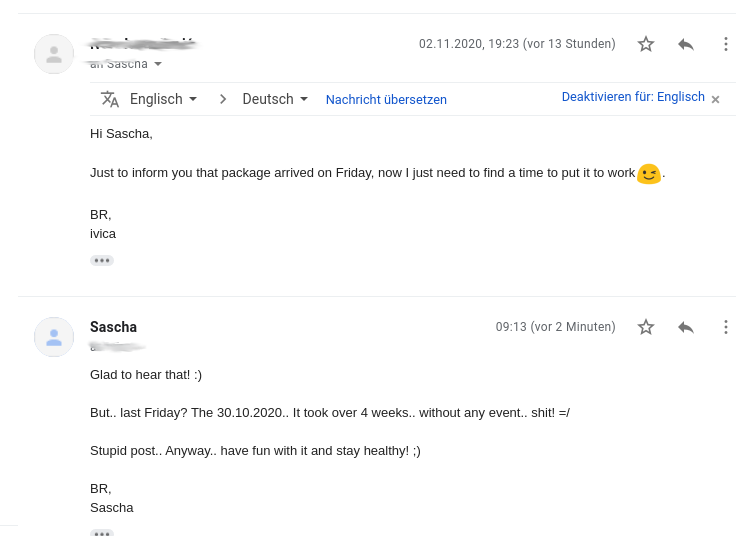The image size is (740, 536).
Task: Close the translation bar
Action: point(715,99)
